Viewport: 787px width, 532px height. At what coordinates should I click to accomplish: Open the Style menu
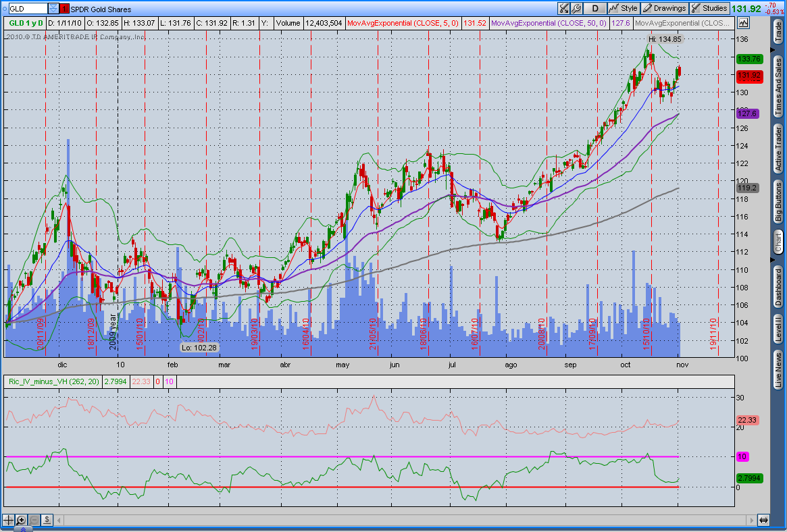[623, 9]
